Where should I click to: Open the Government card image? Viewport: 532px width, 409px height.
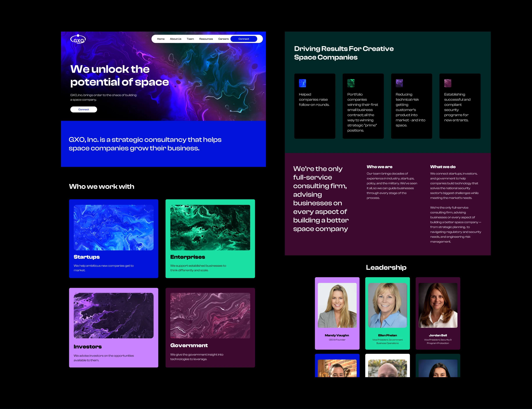point(210,316)
